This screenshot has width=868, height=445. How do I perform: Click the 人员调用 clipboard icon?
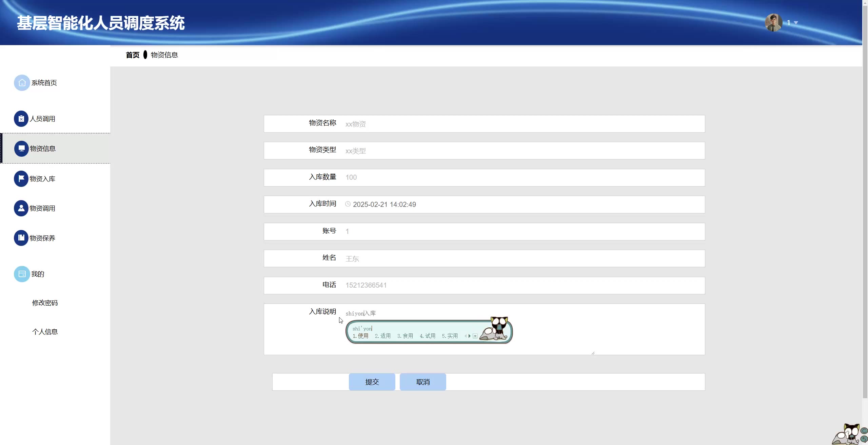(21, 119)
